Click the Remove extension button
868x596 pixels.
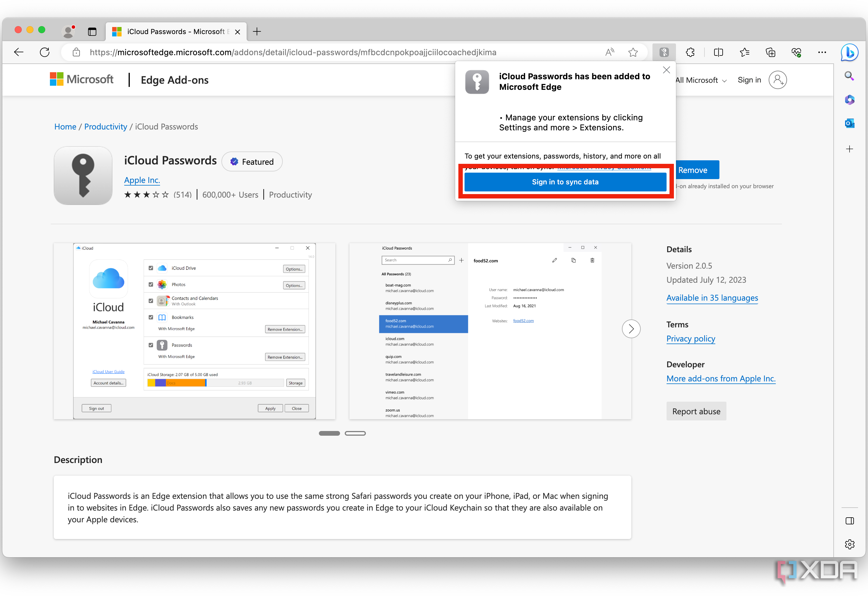pos(697,170)
